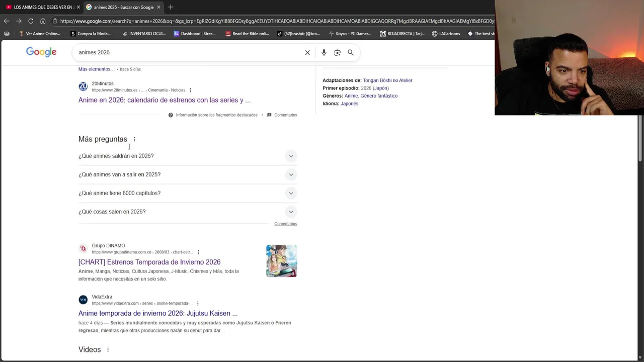The height and width of the screenshot is (362, 644).
Task: Expand '¿Qué animes saldrán en 2026?' question
Action: [188, 156]
